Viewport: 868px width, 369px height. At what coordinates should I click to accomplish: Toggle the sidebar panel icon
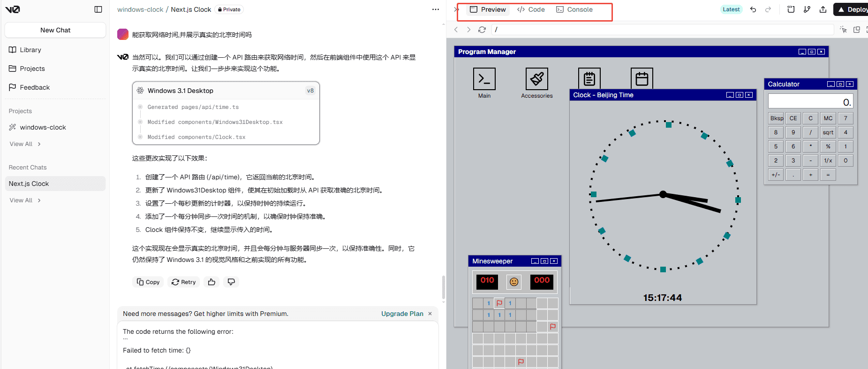98,9
